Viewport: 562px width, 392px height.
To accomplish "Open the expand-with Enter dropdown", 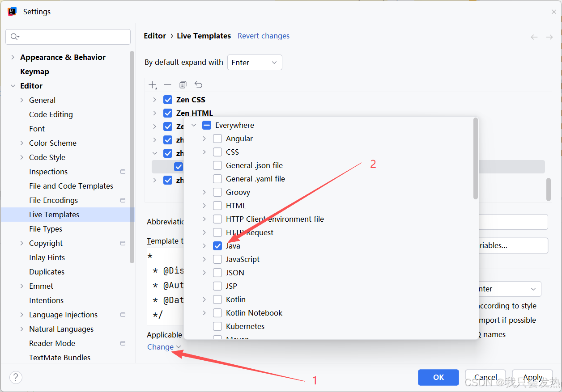I will (255, 63).
